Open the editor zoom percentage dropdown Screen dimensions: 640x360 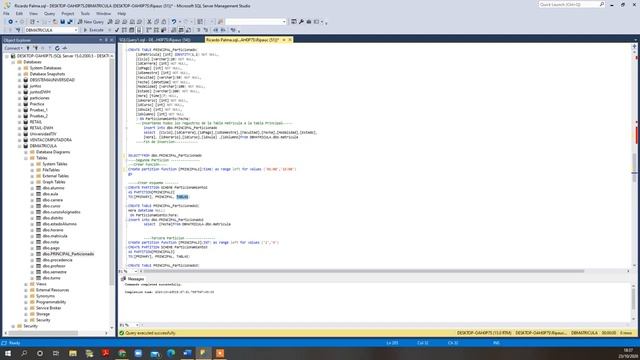tap(136, 271)
